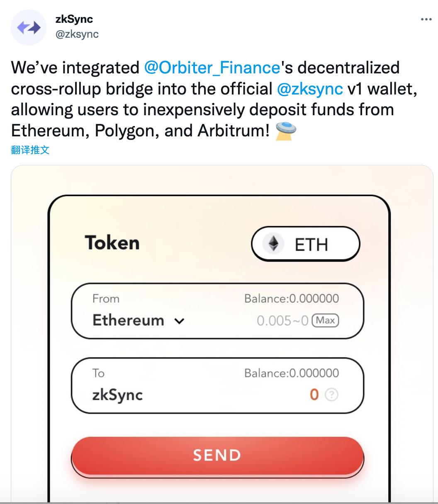The image size is (438, 504).
Task: Click the orange 0 amount value
Action: 314,395
